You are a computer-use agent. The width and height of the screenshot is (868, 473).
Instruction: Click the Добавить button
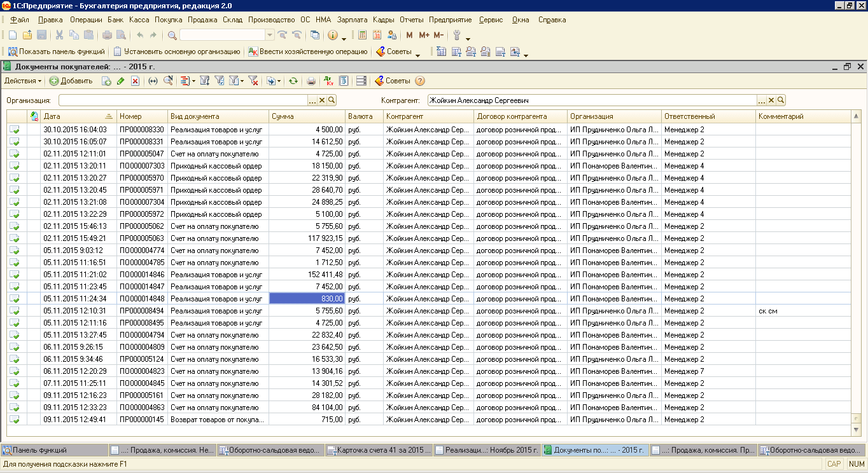click(71, 81)
